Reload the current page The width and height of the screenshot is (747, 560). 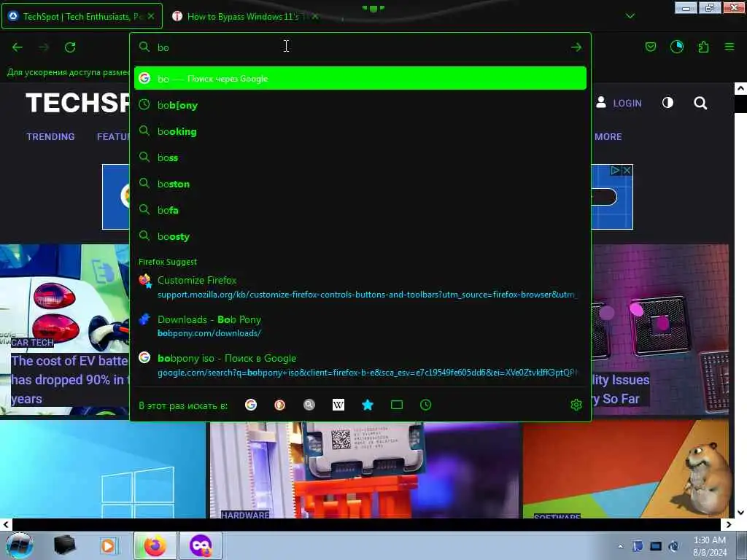click(70, 47)
